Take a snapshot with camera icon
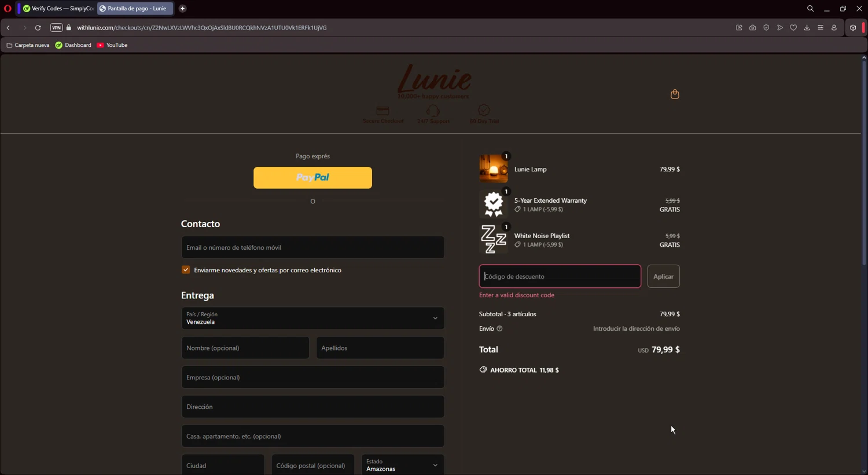Image resolution: width=868 pixels, height=475 pixels. pyautogui.click(x=752, y=28)
